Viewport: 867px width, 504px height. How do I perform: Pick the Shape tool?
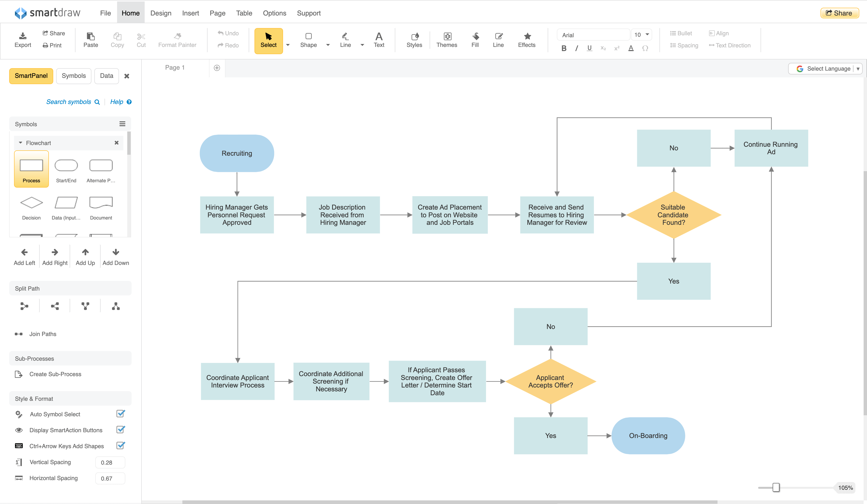coord(308,40)
